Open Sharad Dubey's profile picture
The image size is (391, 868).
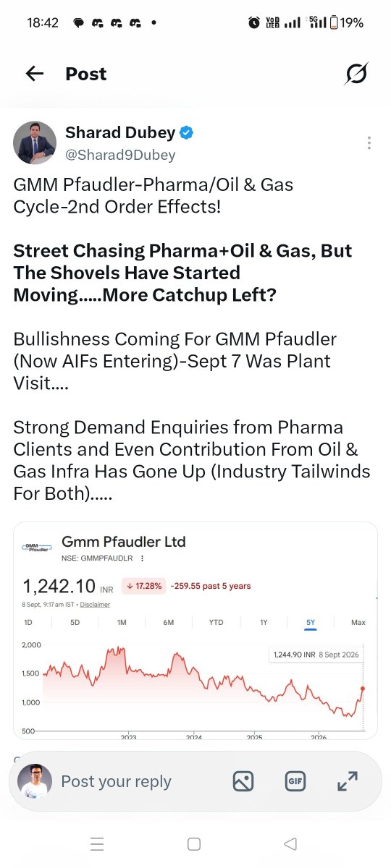point(35,143)
